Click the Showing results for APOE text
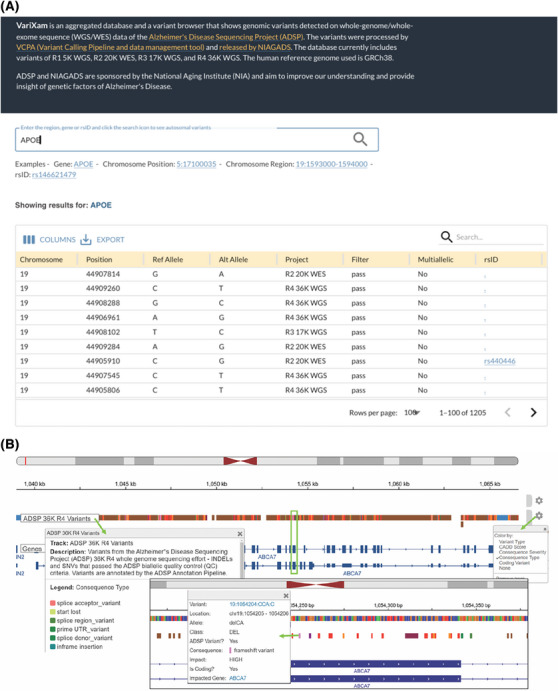The height and width of the screenshot is (691, 558). point(63,205)
